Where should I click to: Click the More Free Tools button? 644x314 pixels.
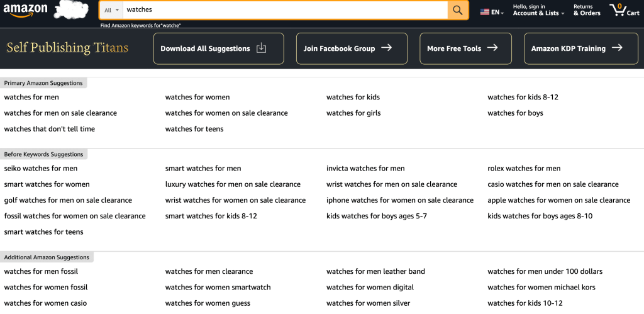pos(466,48)
